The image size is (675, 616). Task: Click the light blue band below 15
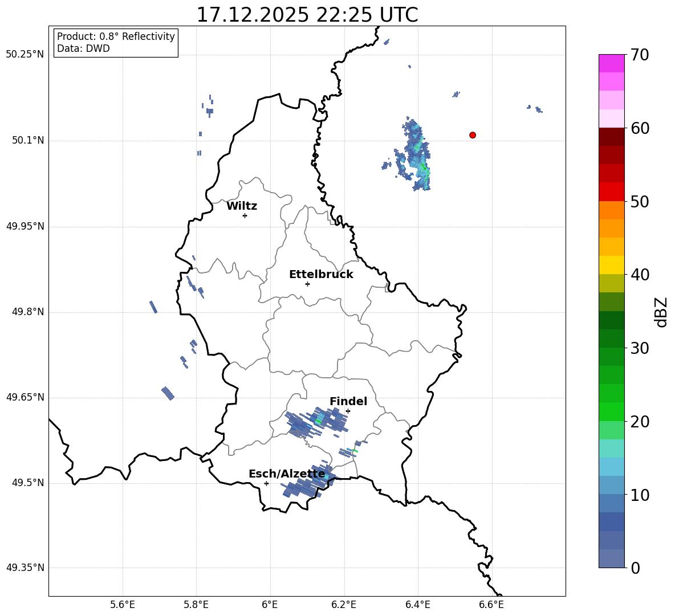pyautogui.click(x=612, y=467)
